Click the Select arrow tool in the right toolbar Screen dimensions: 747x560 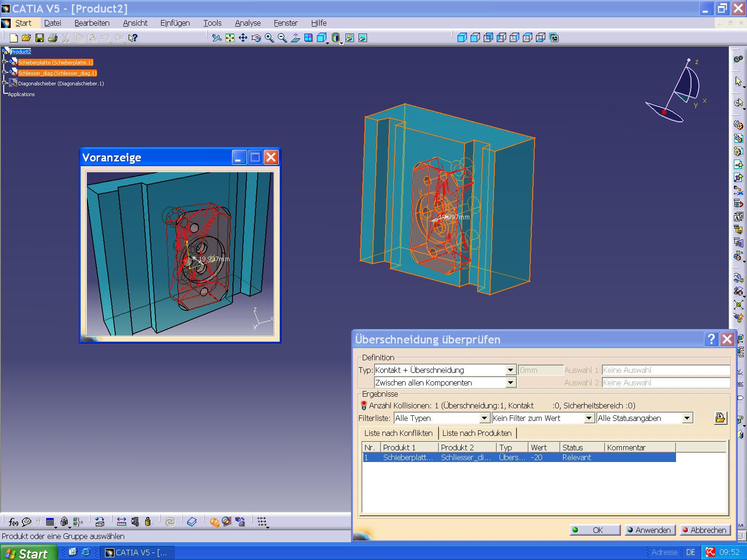tap(738, 81)
